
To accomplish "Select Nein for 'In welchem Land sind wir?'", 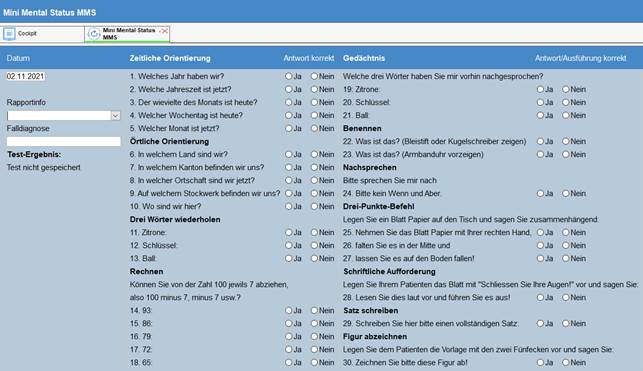I will [x=314, y=155].
